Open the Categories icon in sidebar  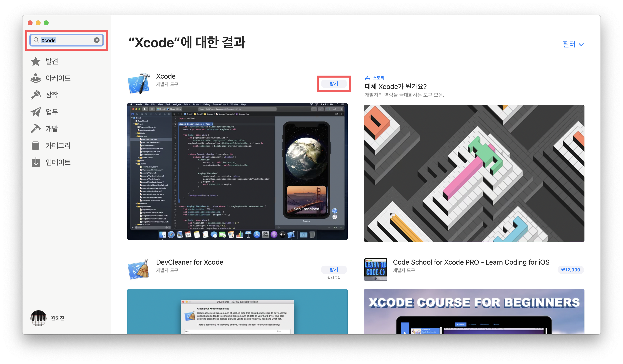click(x=36, y=146)
